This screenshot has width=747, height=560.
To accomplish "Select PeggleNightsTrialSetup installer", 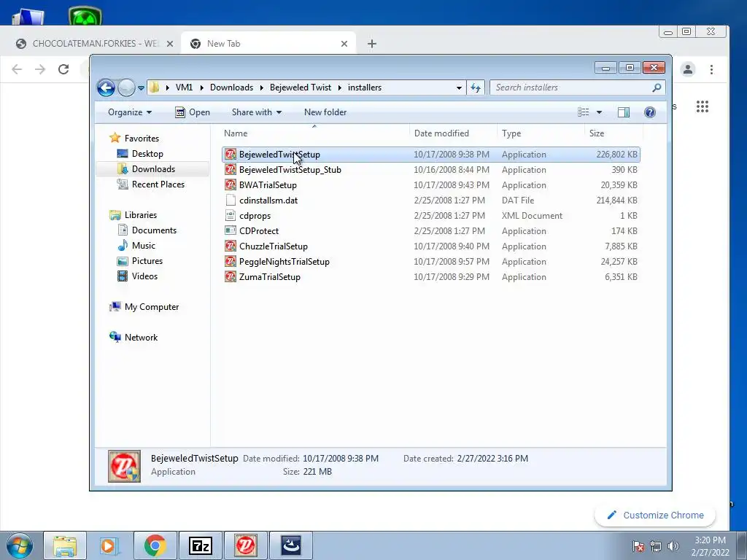I will pos(431,262).
